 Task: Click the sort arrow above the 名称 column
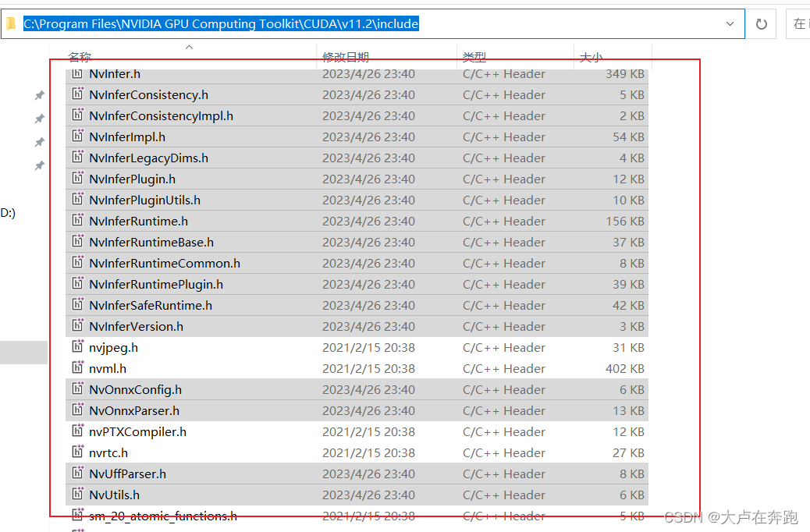(189, 48)
